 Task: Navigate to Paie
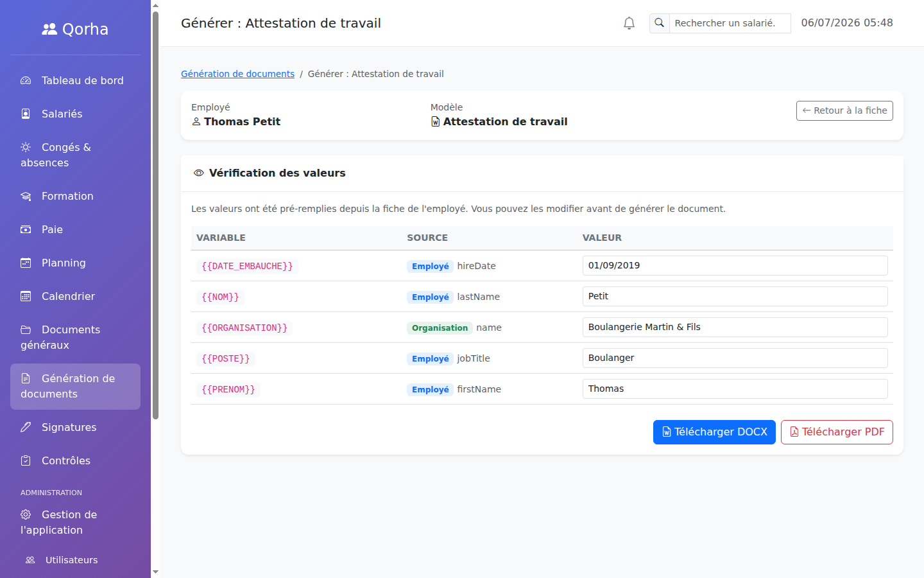pos(75,229)
